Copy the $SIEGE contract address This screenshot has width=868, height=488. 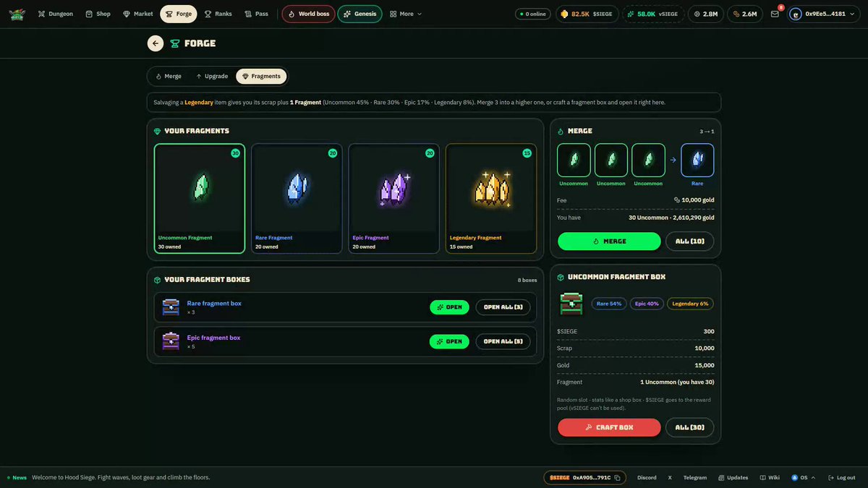(x=617, y=478)
